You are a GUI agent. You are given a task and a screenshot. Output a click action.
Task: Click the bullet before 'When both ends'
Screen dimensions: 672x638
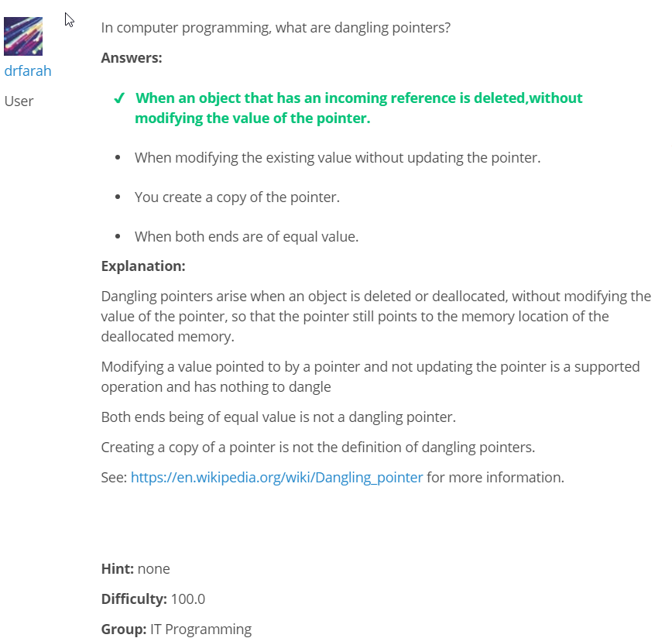pos(118,236)
